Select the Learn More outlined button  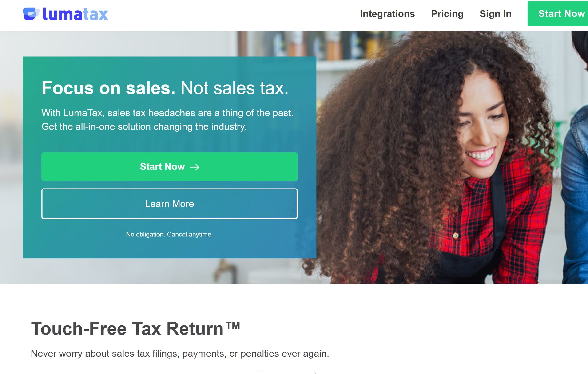coord(170,204)
